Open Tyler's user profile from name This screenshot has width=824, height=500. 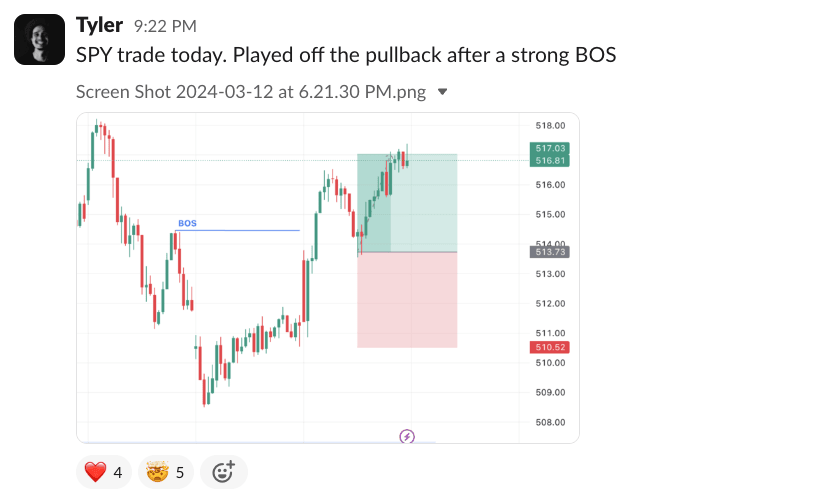[x=99, y=24]
